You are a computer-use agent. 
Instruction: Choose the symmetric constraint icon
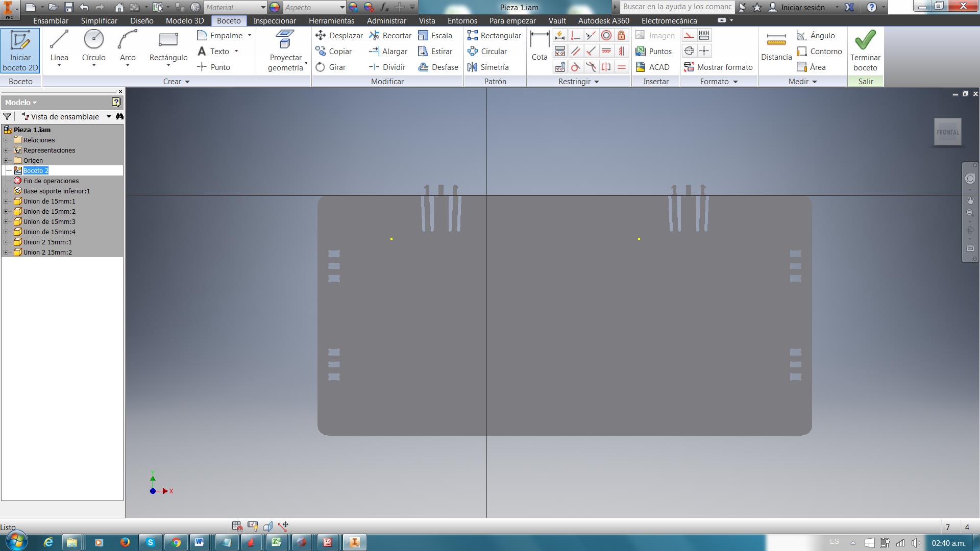(x=606, y=67)
